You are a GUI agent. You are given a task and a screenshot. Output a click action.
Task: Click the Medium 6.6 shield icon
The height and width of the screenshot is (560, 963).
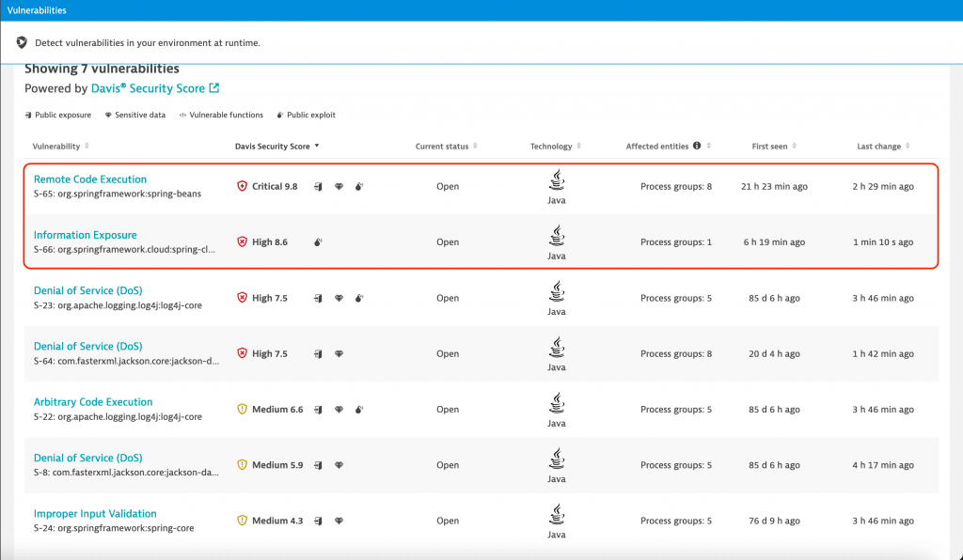pos(242,409)
